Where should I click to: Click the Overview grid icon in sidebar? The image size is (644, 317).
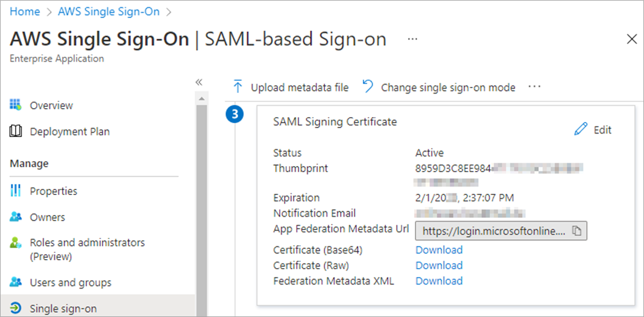point(16,105)
